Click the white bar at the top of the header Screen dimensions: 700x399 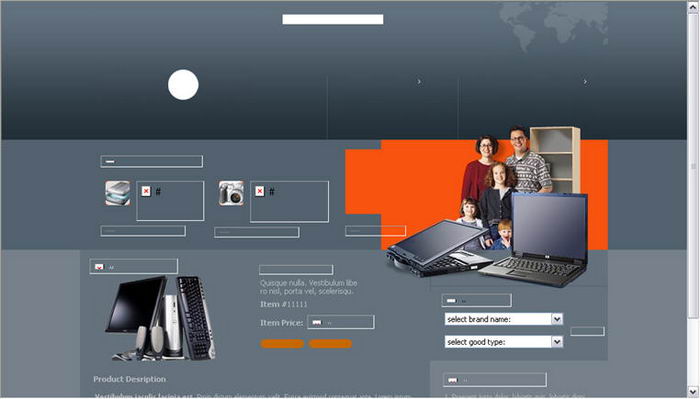[x=333, y=19]
